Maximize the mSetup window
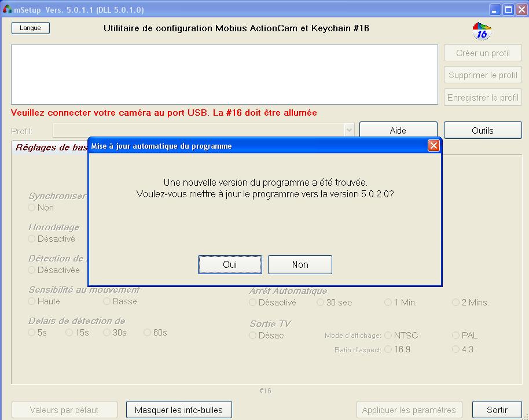 pyautogui.click(x=508, y=9)
